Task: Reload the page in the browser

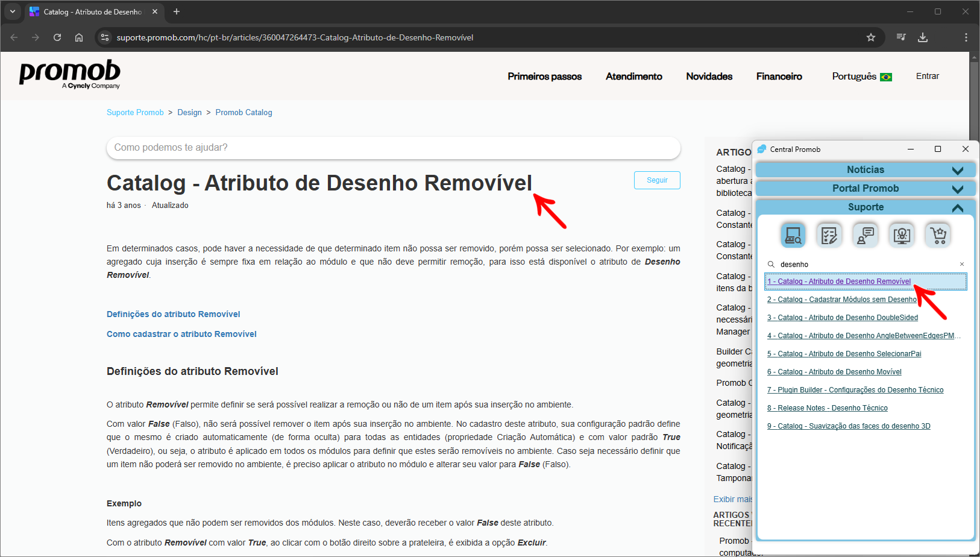Action: pos(57,37)
